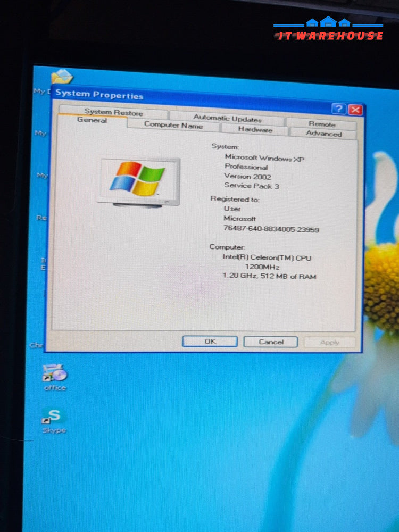The width and height of the screenshot is (399, 532).
Task: Click the Windows XP logo monitor image
Action: coord(138,182)
